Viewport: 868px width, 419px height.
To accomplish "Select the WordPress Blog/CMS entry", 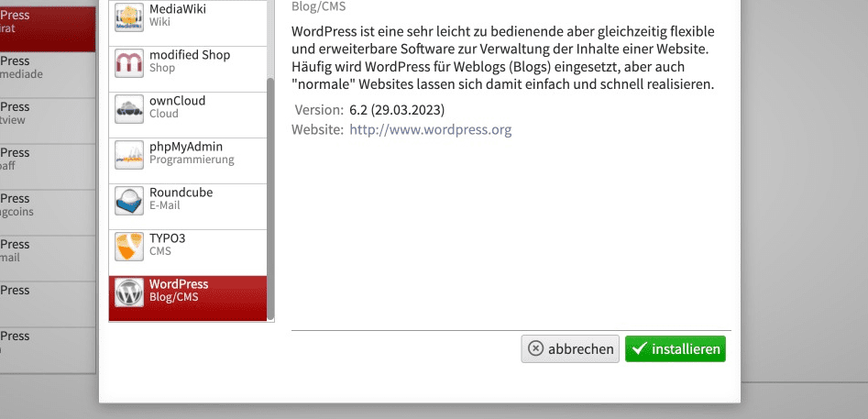I will tap(188, 299).
